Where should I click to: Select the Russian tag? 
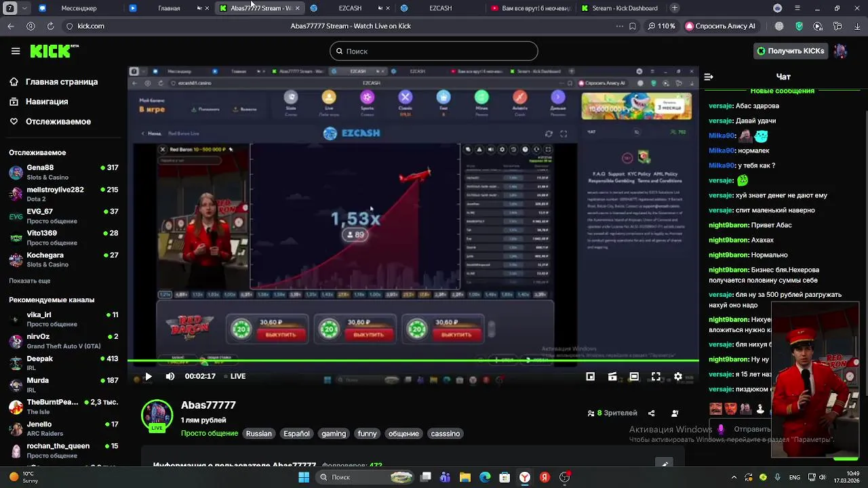click(x=259, y=433)
